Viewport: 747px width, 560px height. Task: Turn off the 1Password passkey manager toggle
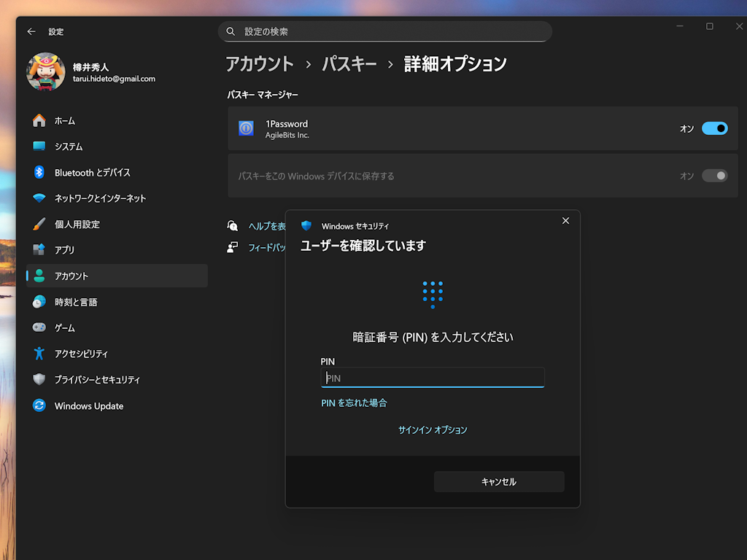(x=713, y=128)
